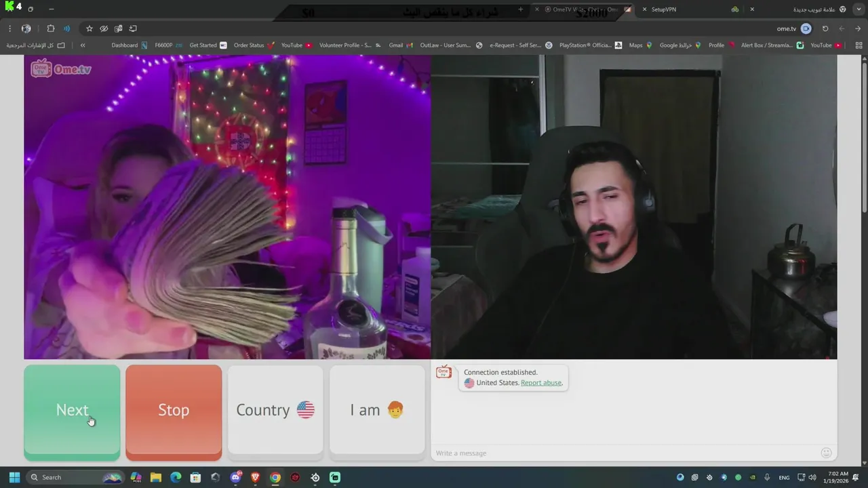Screen dimensions: 868x488
Task: Expand hidden bookmarks with double chevron
Action: pyautogui.click(x=83, y=45)
